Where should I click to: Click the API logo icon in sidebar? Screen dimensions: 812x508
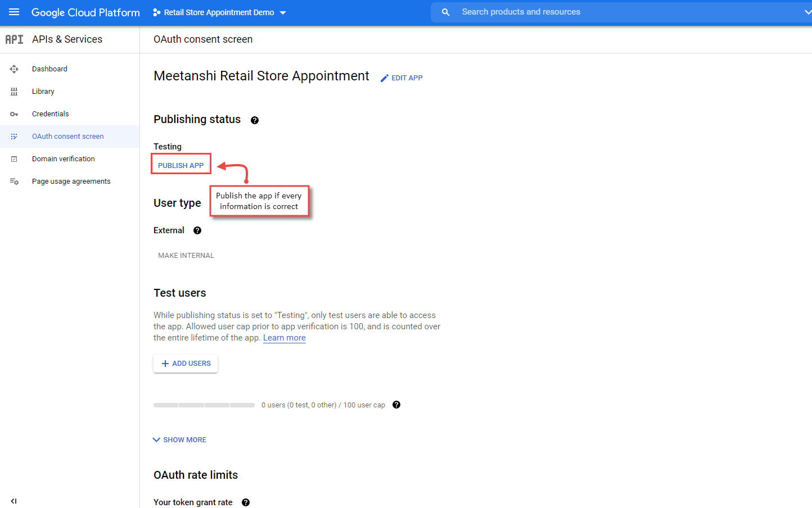pos(14,39)
